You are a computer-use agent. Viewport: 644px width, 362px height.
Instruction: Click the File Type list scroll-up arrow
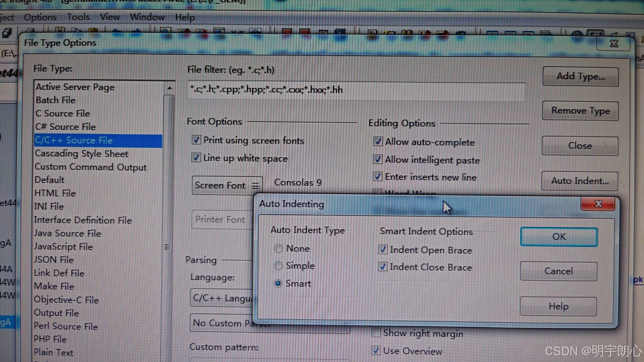[x=169, y=88]
